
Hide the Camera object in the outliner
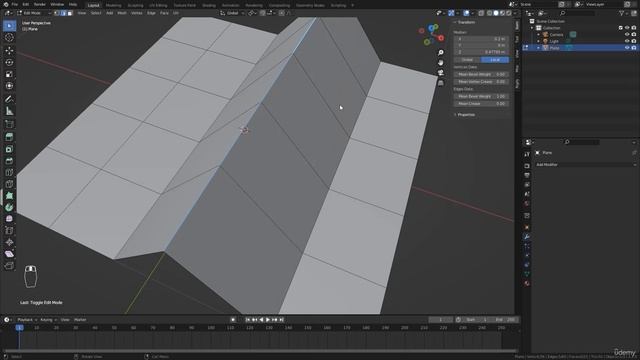(x=627, y=35)
